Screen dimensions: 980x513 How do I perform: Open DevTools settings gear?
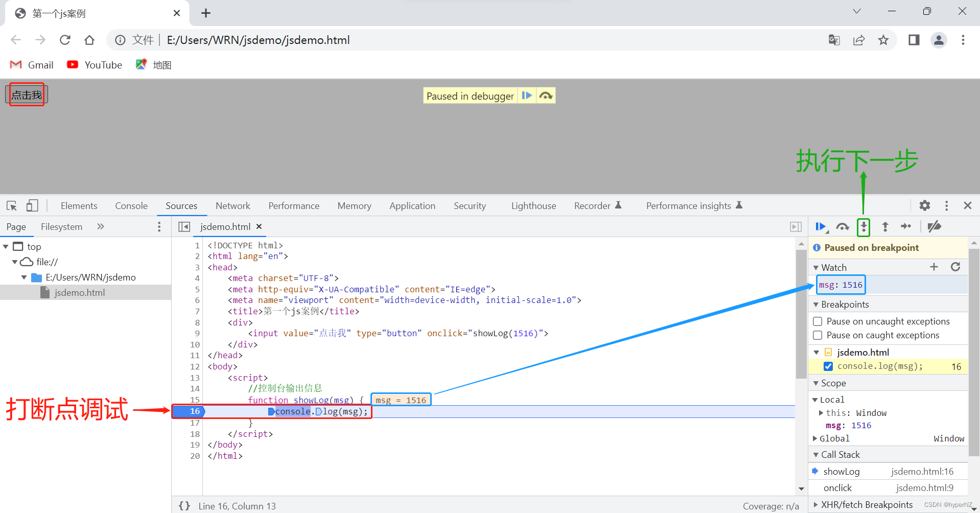coord(925,205)
